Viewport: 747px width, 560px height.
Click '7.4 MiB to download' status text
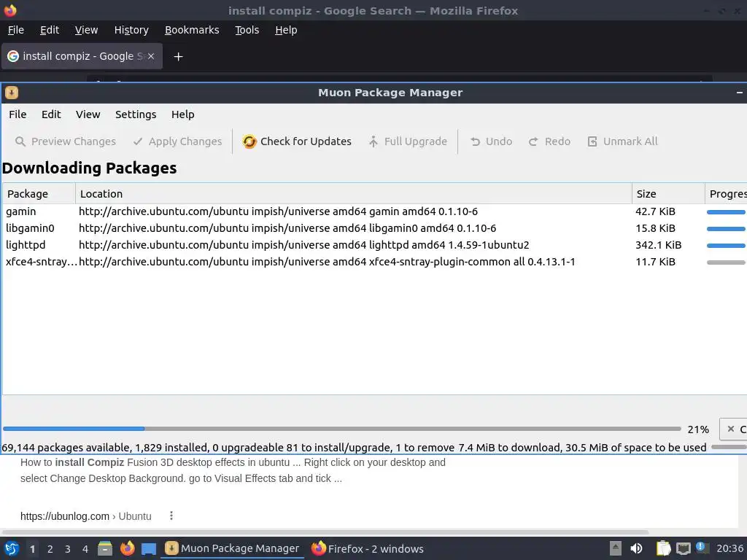click(x=508, y=448)
